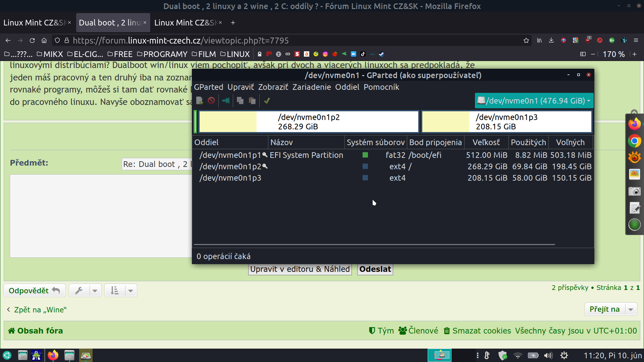Screen dimensions: 644x362
Task: Click the paste partition icon
Action: (252, 101)
